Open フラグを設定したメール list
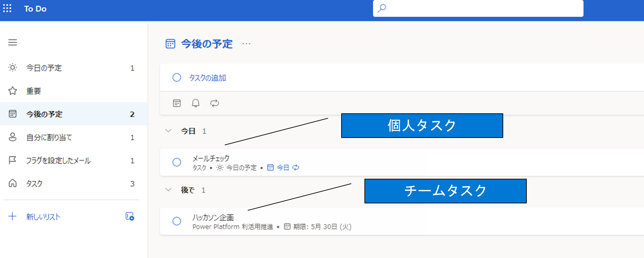644x258 pixels. click(74, 161)
